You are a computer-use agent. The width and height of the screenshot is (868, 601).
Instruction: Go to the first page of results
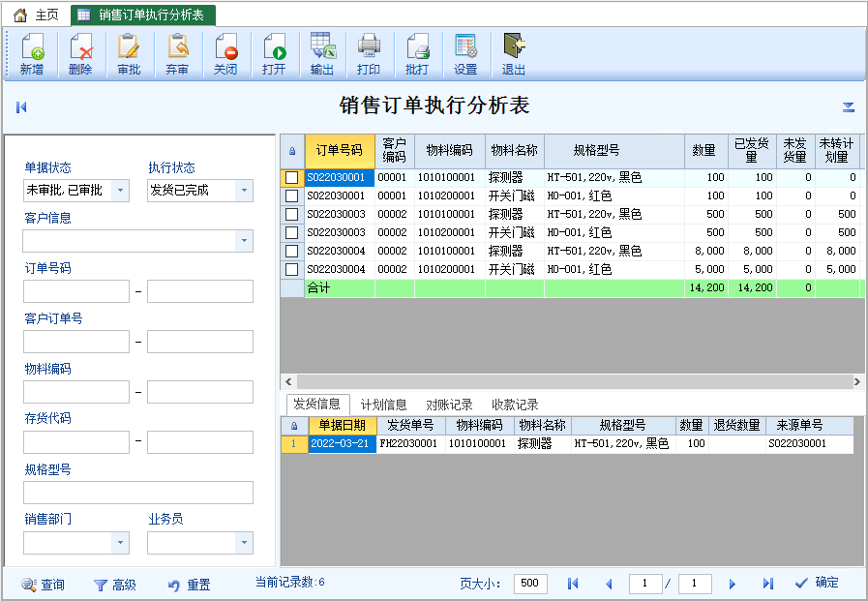click(573, 584)
